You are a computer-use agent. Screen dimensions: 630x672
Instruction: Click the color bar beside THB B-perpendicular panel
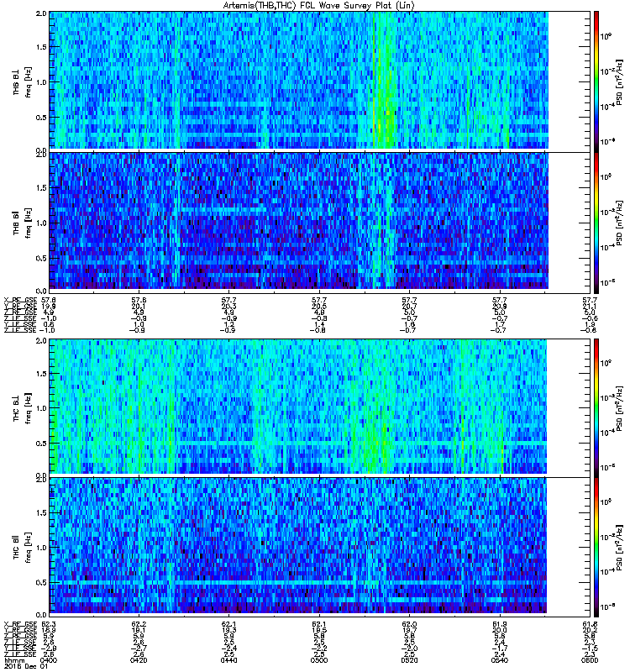(x=596, y=81)
